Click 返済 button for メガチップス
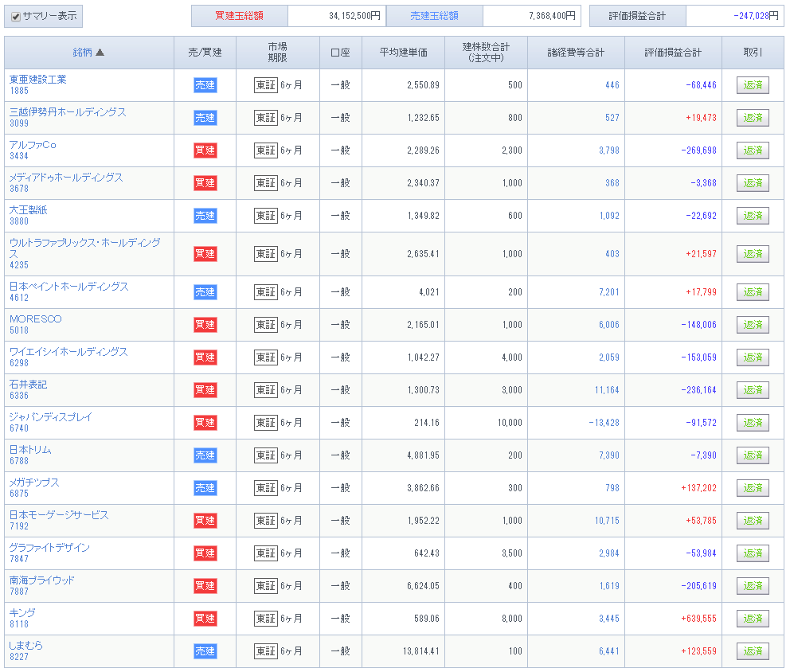Image resolution: width=790 pixels, height=672 pixels. (753, 488)
